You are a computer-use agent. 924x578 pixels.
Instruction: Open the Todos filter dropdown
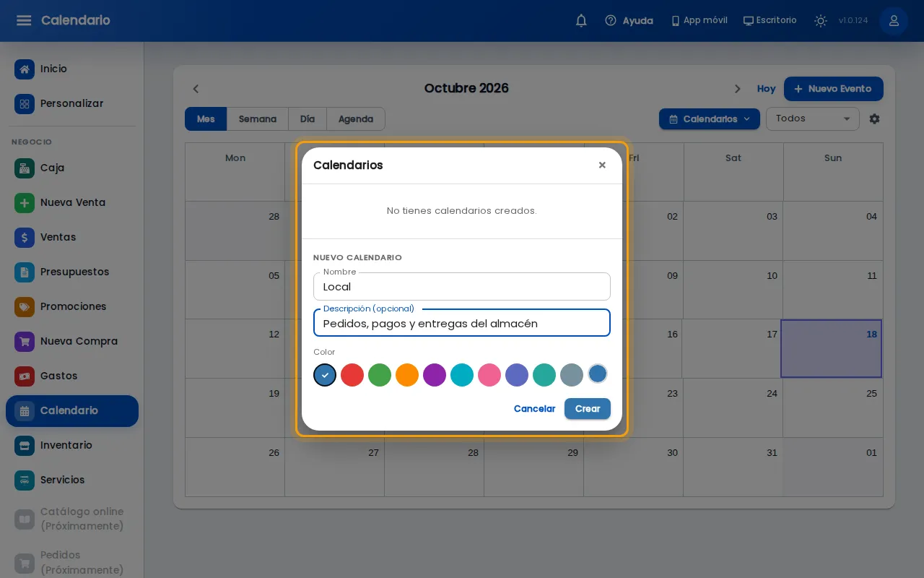(x=813, y=118)
